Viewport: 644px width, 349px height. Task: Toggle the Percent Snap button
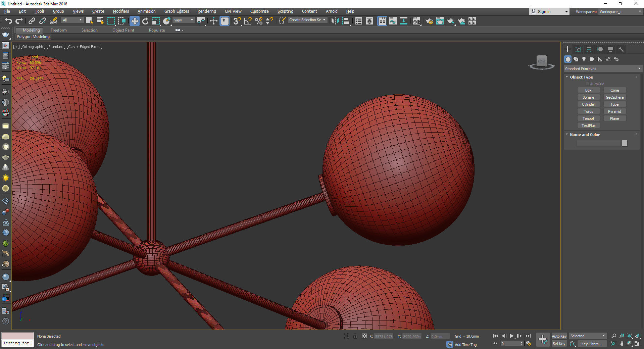coord(259,21)
